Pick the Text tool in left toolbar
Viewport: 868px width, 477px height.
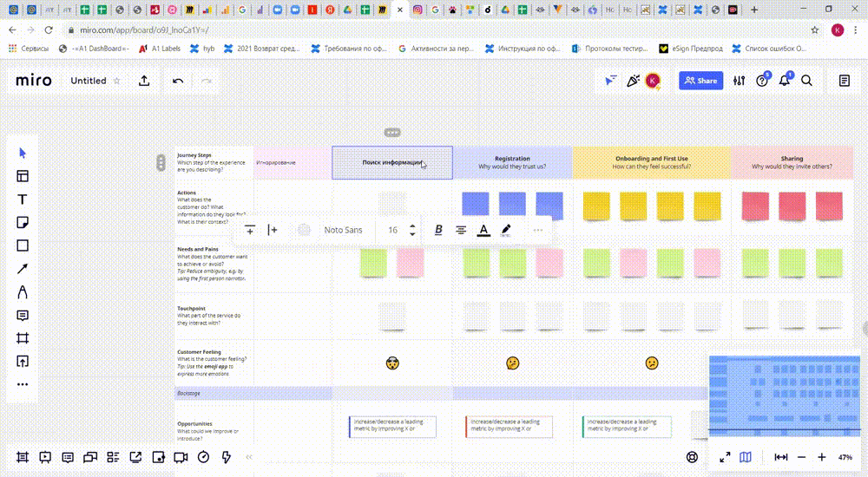point(23,199)
